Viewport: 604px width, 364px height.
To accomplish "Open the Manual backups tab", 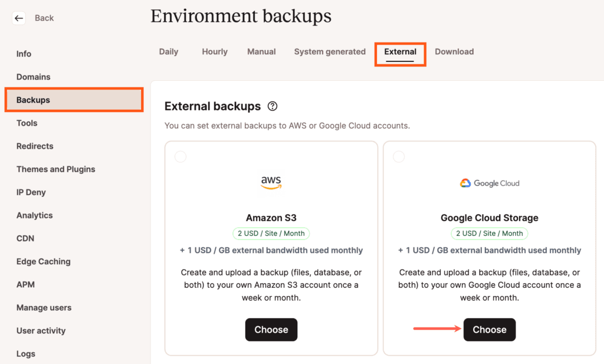I will pyautogui.click(x=261, y=52).
